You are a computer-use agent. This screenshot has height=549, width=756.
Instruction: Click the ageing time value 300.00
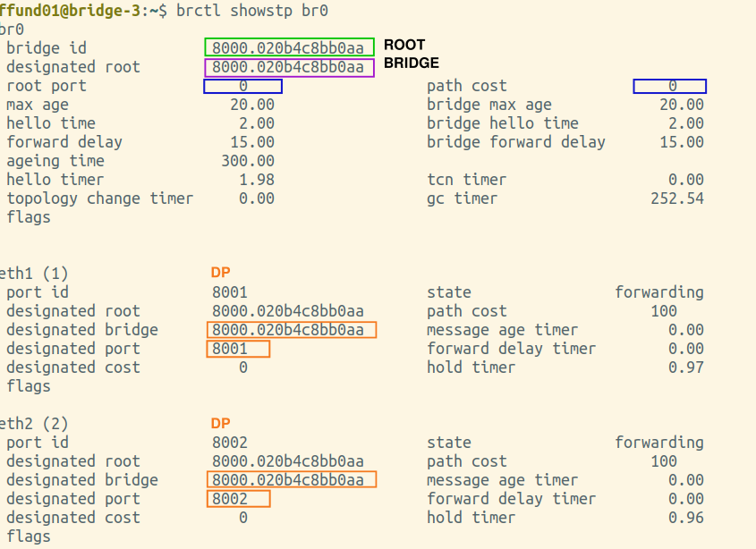click(248, 161)
